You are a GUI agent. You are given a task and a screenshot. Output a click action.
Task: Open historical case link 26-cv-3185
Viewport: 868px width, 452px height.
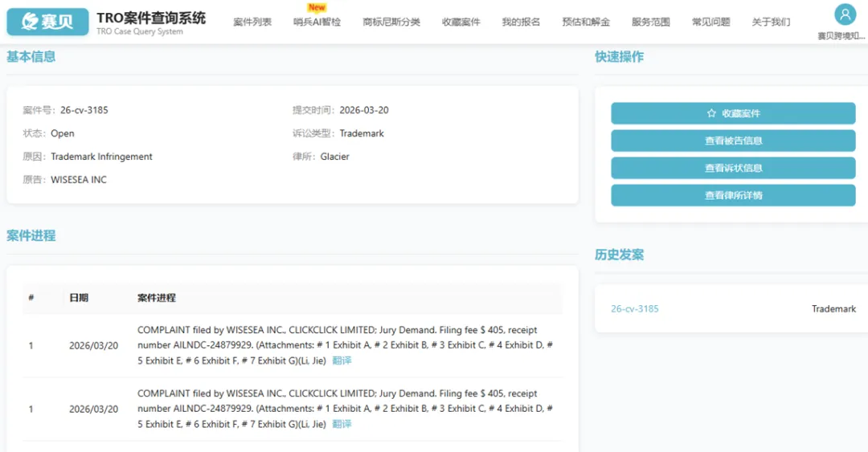[x=634, y=309]
